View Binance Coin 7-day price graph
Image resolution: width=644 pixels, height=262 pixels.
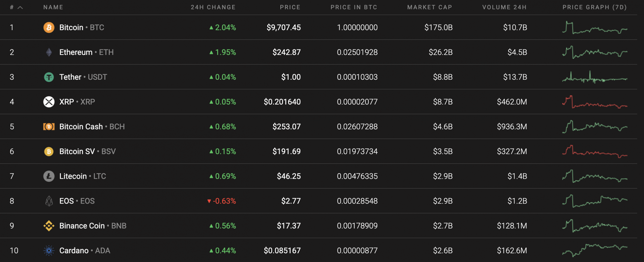(x=595, y=226)
